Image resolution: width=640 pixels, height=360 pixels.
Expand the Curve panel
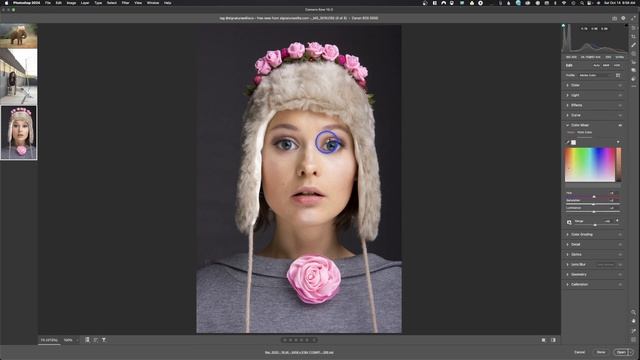pos(568,115)
